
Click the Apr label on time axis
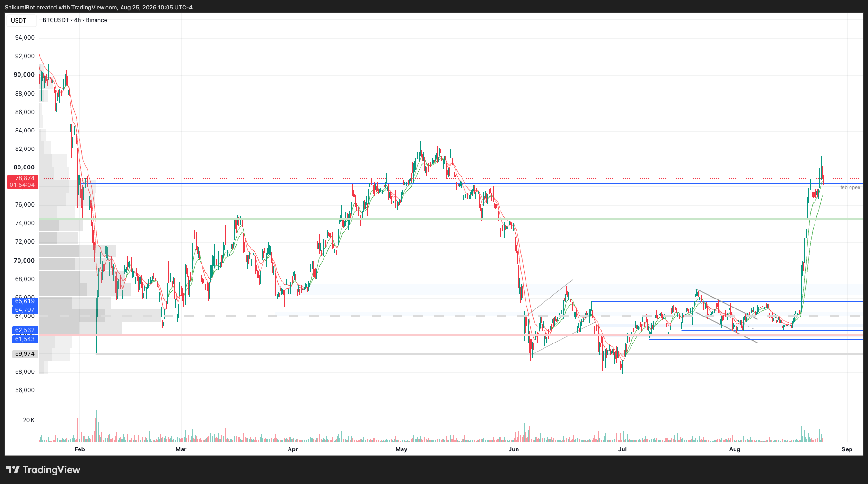(293, 449)
